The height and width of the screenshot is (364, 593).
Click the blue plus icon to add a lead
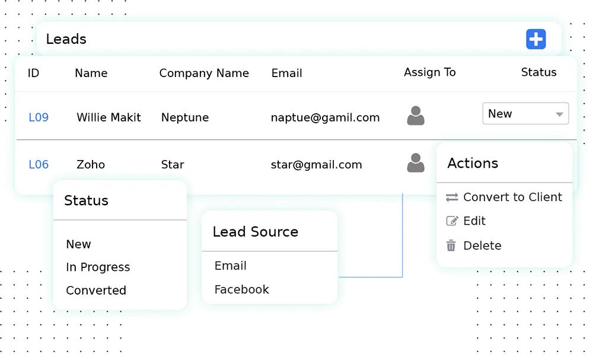click(x=535, y=39)
